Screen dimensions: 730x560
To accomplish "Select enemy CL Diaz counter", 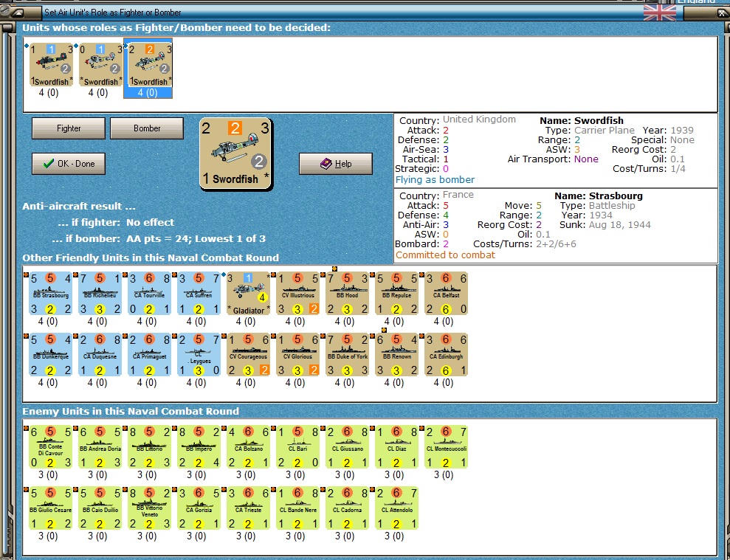I will (x=396, y=447).
